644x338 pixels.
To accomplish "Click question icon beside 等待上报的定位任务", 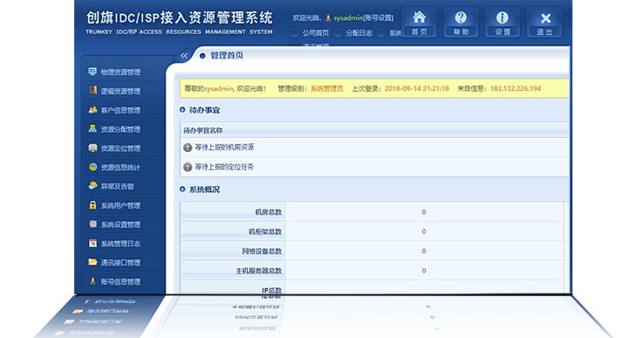I will (x=188, y=167).
